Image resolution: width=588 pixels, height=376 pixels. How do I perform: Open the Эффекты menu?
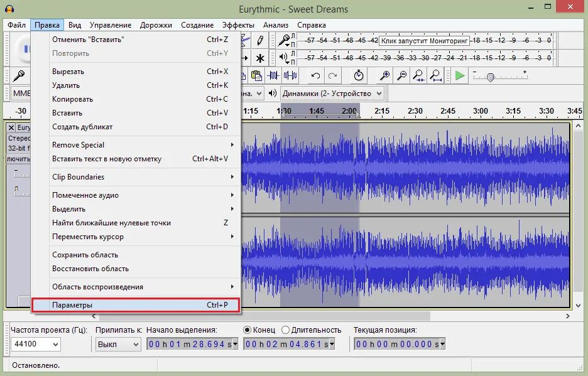tap(238, 25)
